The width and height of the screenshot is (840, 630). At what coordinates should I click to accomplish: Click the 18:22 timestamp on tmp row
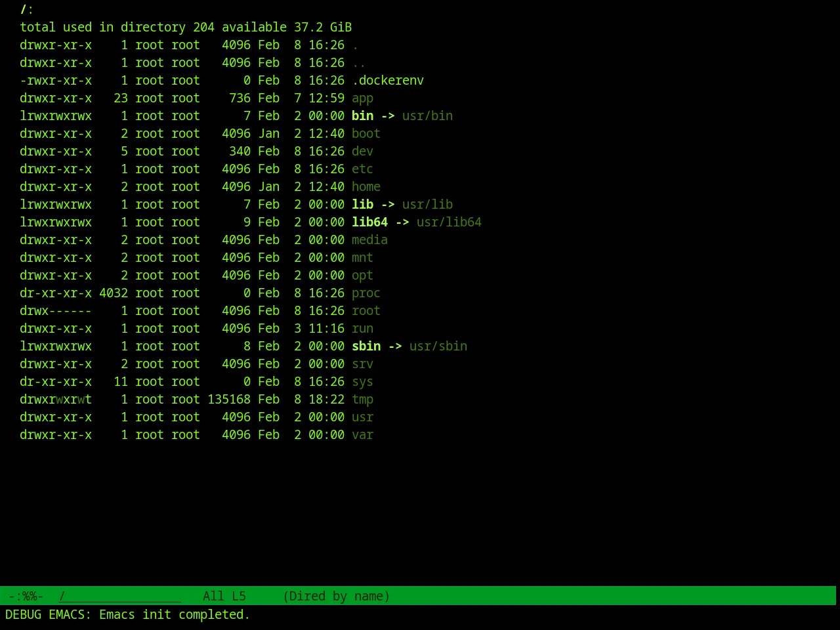point(326,400)
